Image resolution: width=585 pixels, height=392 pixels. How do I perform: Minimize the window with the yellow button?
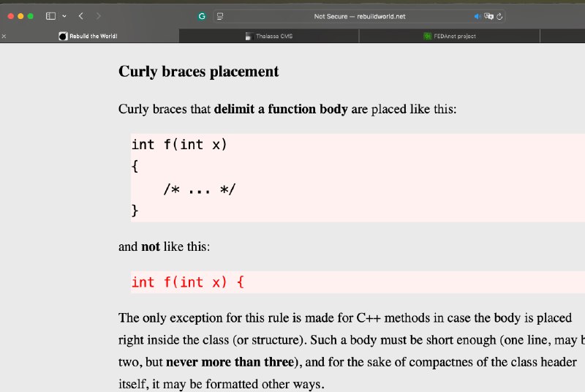(20, 16)
